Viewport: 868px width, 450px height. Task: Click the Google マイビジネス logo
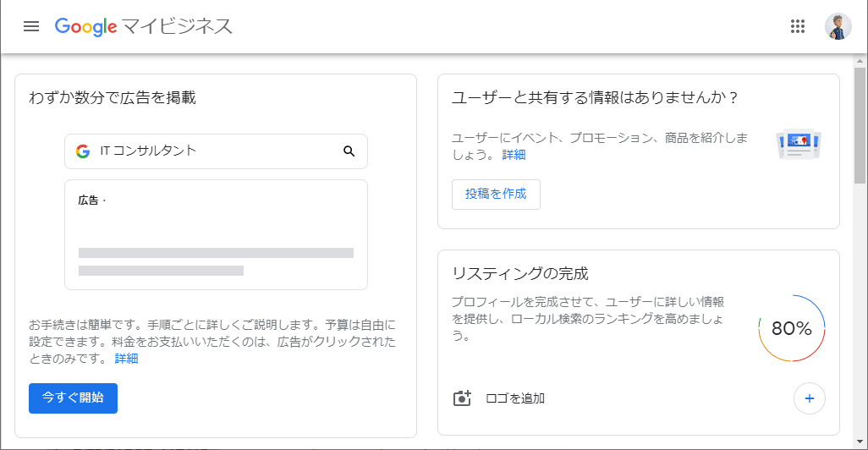[143, 26]
